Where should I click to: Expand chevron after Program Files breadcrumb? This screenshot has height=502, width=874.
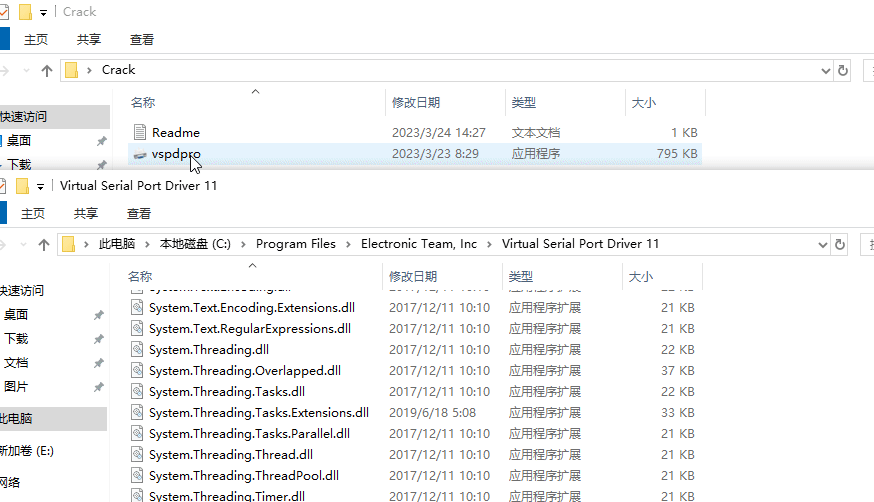pyautogui.click(x=348, y=245)
